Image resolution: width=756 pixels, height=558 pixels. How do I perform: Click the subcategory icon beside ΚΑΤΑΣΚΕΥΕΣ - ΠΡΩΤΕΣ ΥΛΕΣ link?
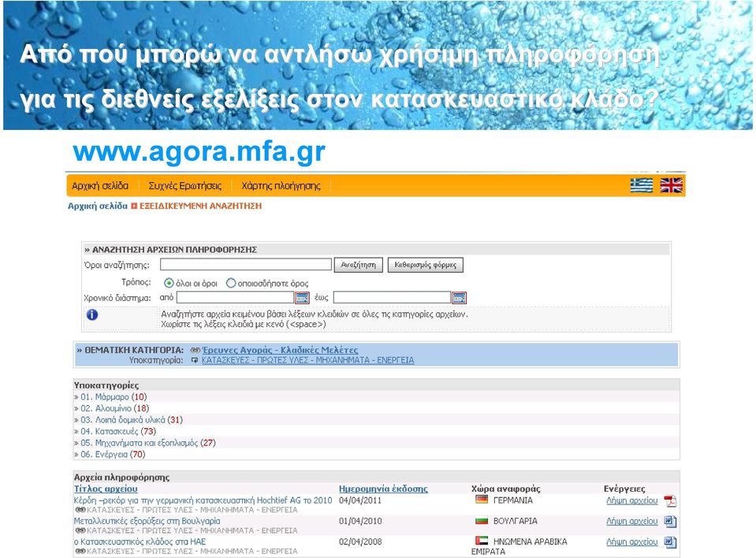coord(195,360)
